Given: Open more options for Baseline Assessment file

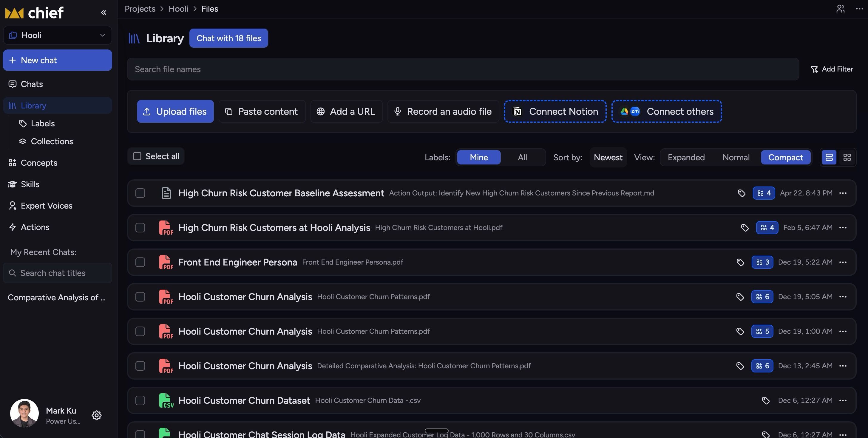Looking at the screenshot, I should (x=843, y=193).
